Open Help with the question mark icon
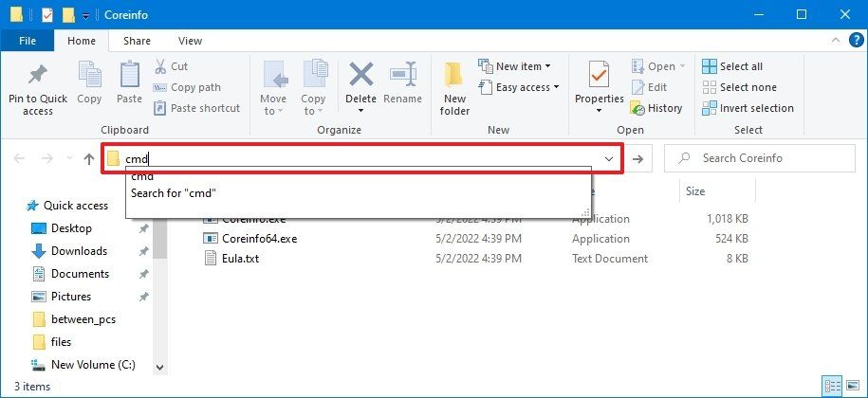Viewport: 868px width, 398px height. pos(856,41)
